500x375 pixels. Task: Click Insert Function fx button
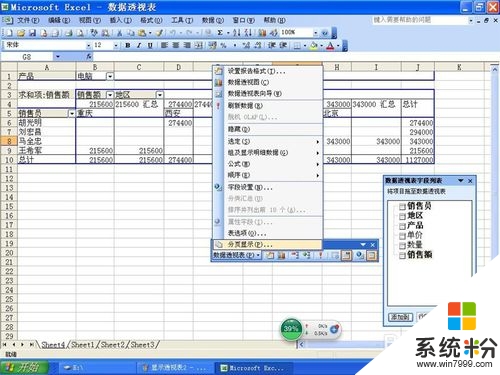coord(89,57)
